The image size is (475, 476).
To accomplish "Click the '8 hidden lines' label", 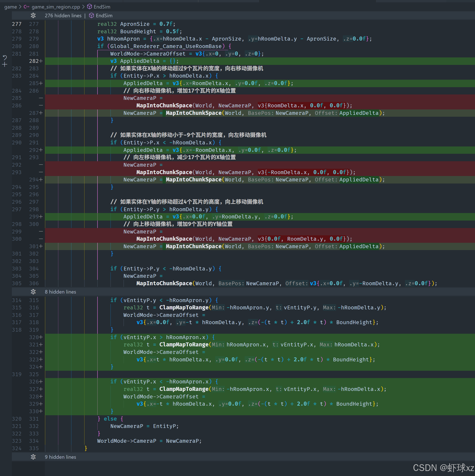I will [60, 292].
